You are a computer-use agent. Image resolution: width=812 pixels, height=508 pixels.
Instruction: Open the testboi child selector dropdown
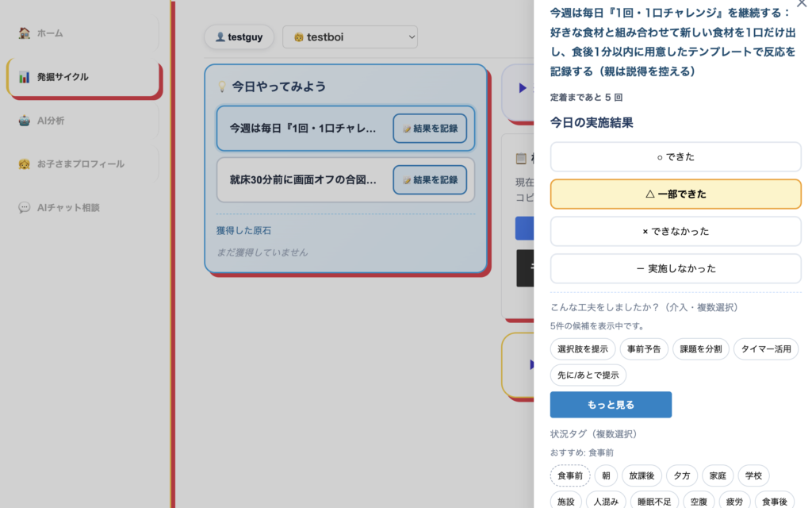click(x=350, y=37)
